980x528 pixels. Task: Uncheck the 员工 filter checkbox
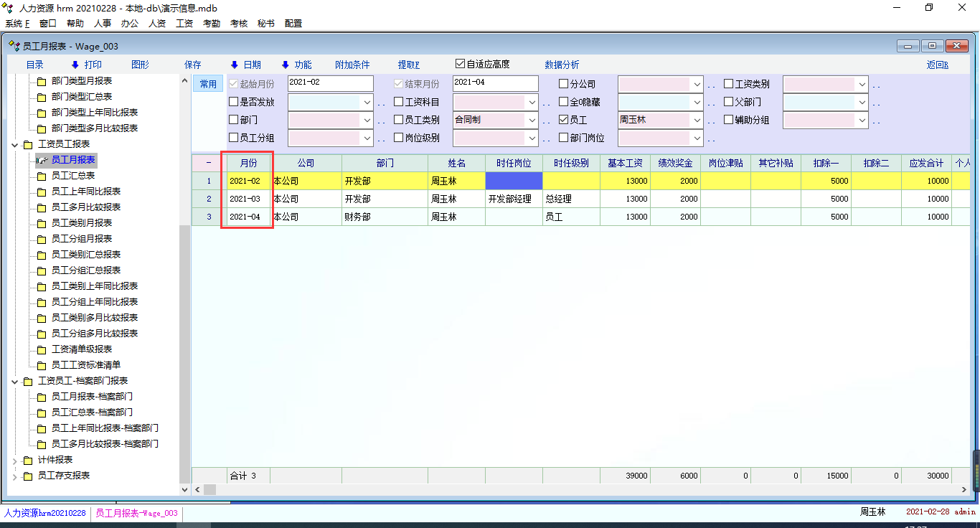[x=563, y=120]
